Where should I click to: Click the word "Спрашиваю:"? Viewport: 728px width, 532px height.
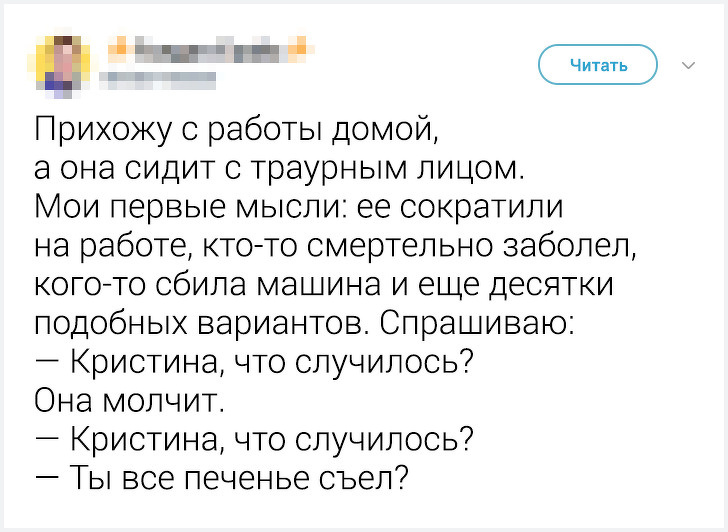(x=477, y=323)
